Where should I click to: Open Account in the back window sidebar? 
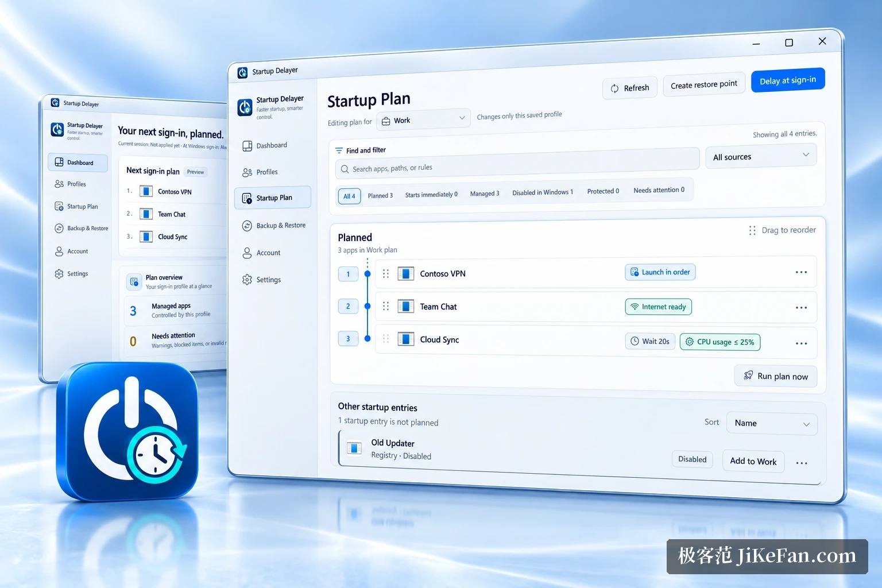(x=72, y=252)
